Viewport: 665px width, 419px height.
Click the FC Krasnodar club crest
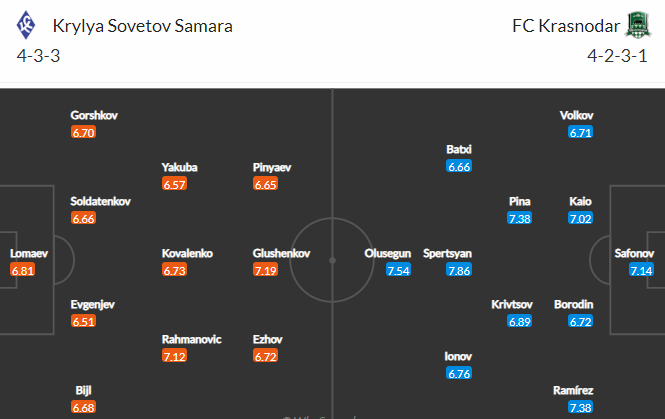coord(638,25)
